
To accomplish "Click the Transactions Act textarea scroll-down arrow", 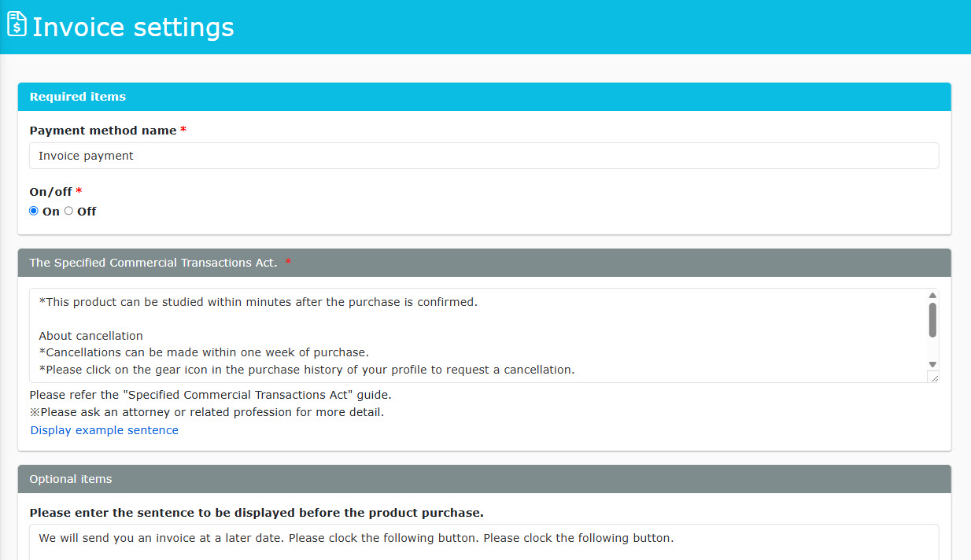I will [932, 364].
